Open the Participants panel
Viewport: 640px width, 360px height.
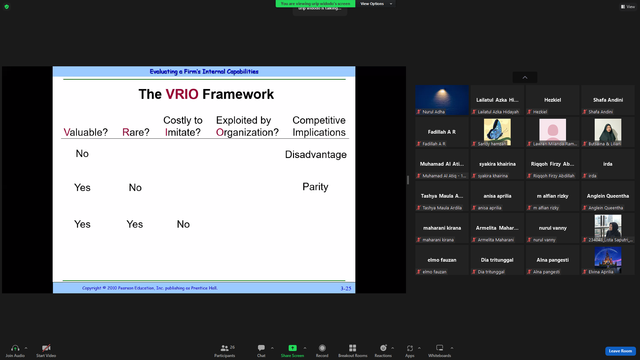coord(225,350)
